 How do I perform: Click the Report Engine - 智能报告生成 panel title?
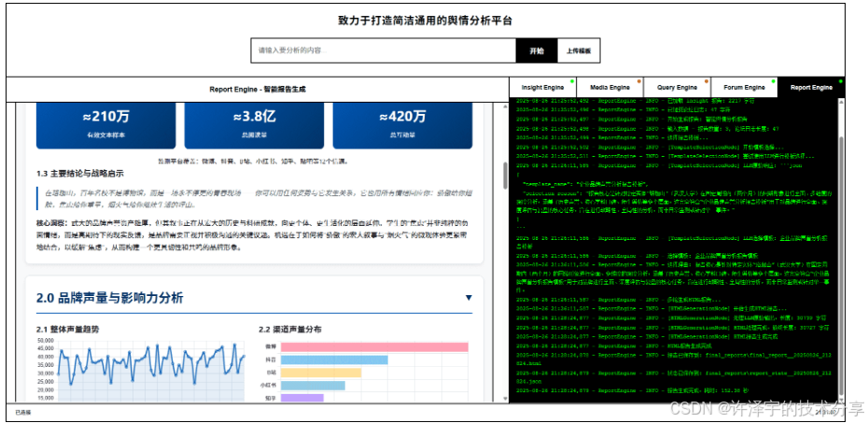[258, 89]
